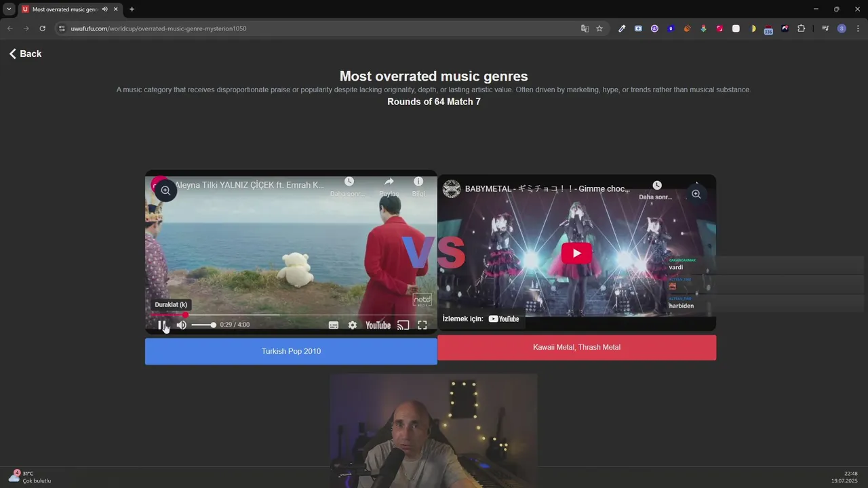The width and height of the screenshot is (868, 488).
Task: Seek on the left video progress bar
Action: [290, 314]
